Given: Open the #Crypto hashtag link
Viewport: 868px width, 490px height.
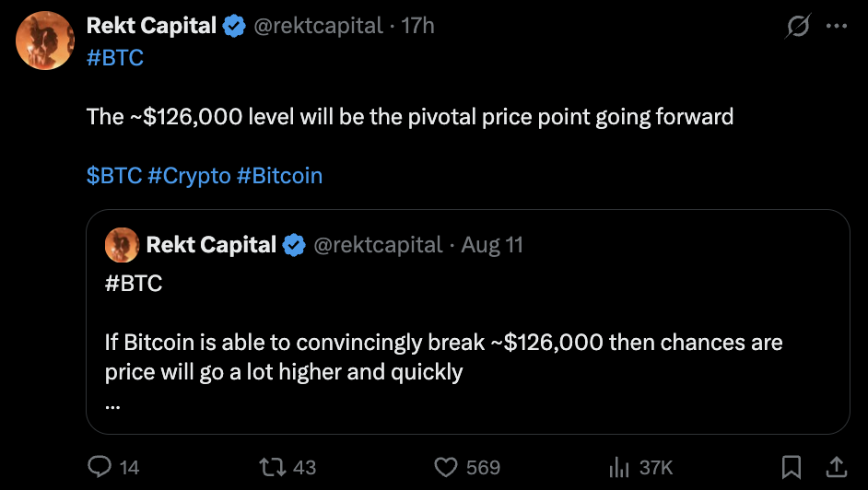Looking at the screenshot, I should (x=189, y=177).
